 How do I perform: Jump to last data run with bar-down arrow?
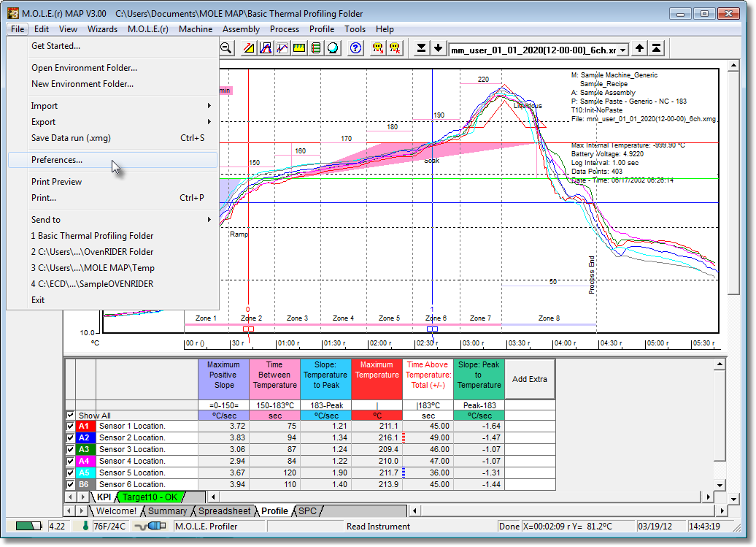(421, 47)
